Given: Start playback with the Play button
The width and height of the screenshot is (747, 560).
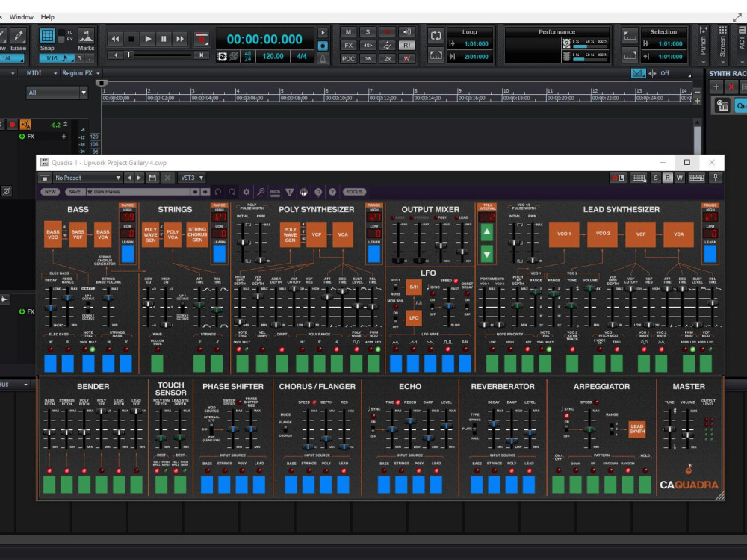Looking at the screenshot, I should coord(148,39).
